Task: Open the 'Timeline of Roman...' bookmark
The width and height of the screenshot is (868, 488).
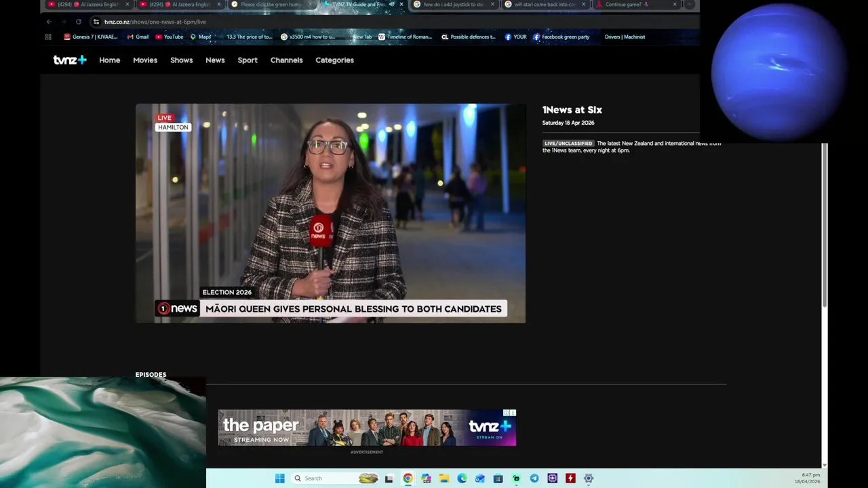Action: click(405, 37)
